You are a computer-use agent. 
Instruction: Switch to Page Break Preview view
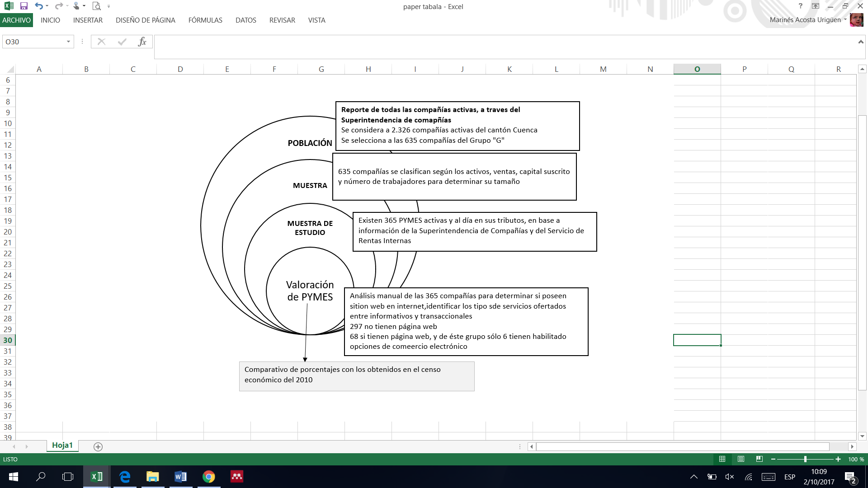pos(759,459)
